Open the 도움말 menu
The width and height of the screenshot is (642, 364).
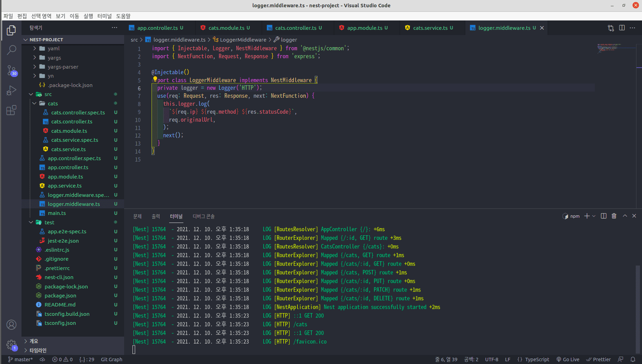pos(123,16)
